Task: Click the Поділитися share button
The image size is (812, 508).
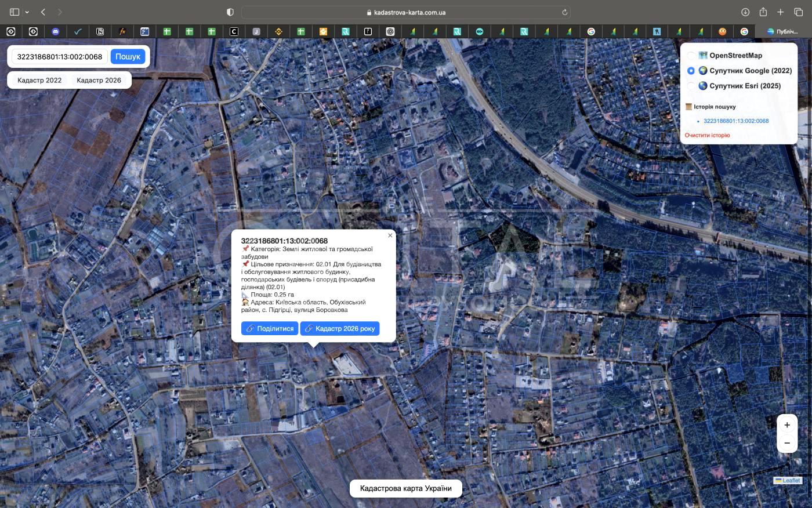Action: click(x=270, y=328)
